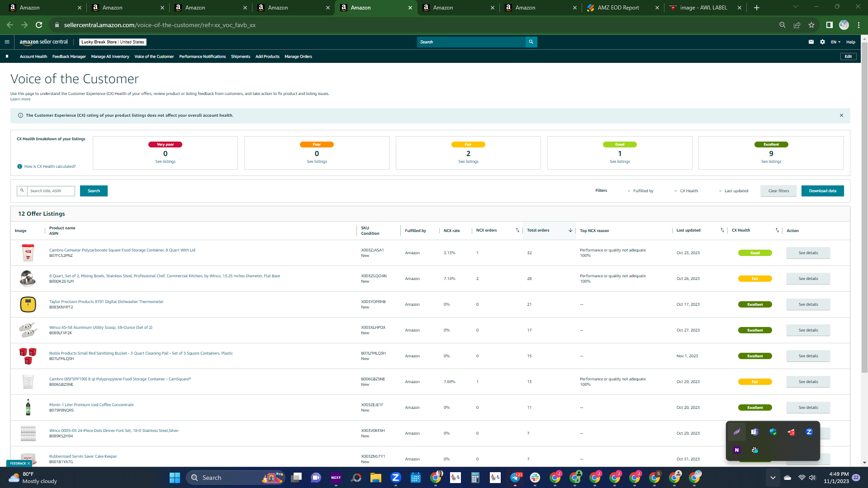Click the Monin Iced Coffee product thumbnail
The image size is (868, 488).
click(28, 407)
